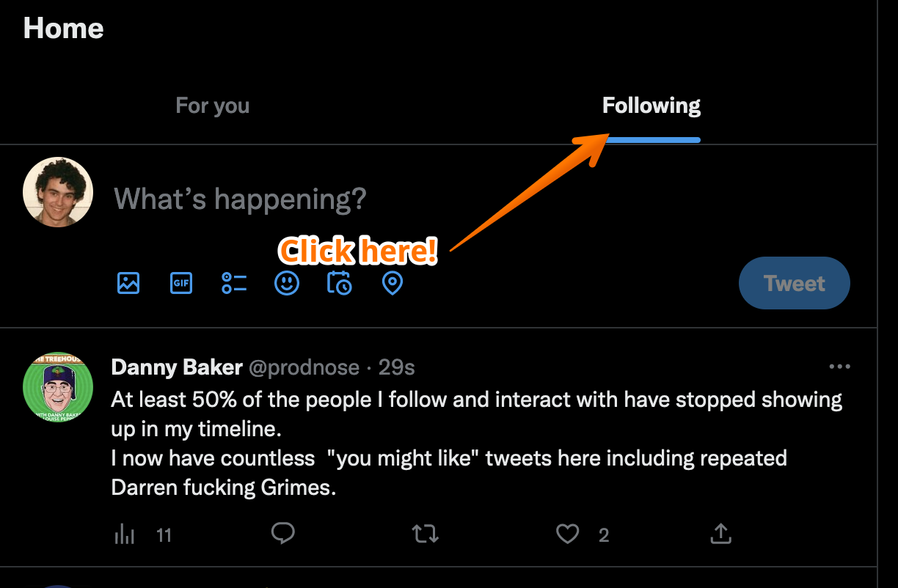
Task: Open your own profile picture in composer
Action: 58,192
